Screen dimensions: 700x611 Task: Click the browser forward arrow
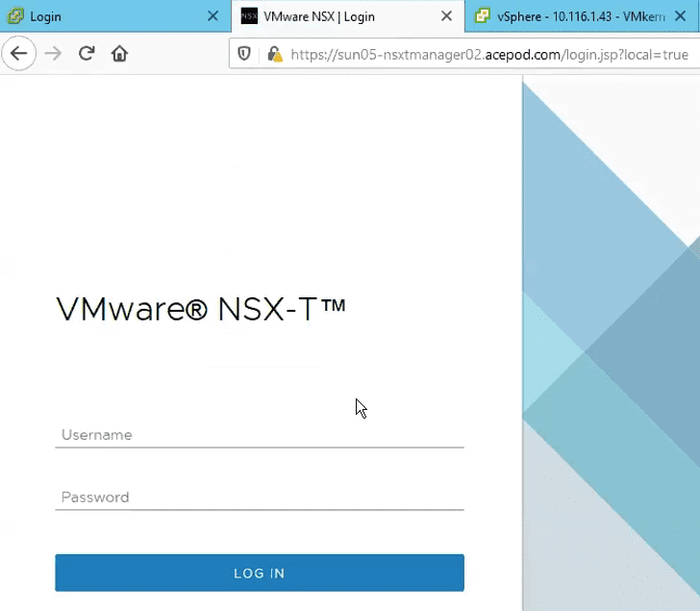point(53,54)
